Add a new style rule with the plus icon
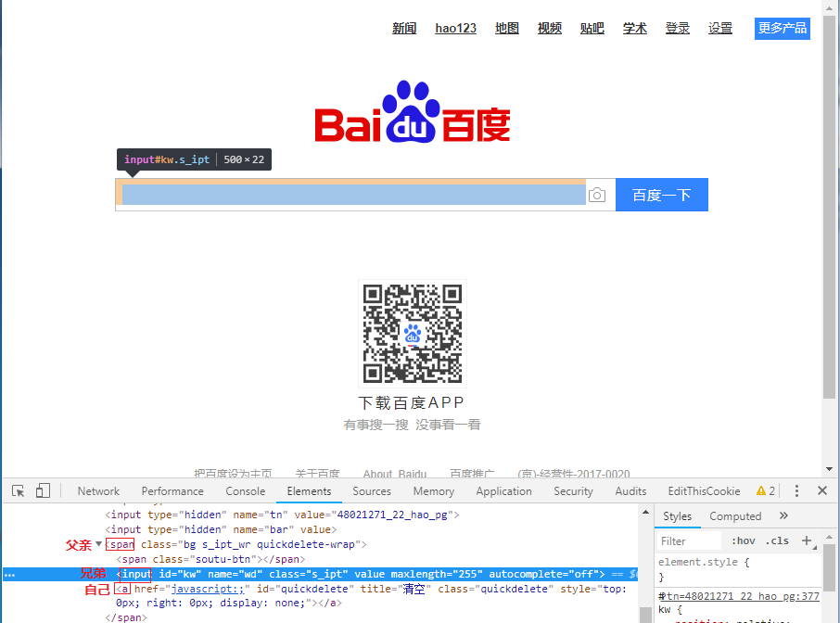 806,540
